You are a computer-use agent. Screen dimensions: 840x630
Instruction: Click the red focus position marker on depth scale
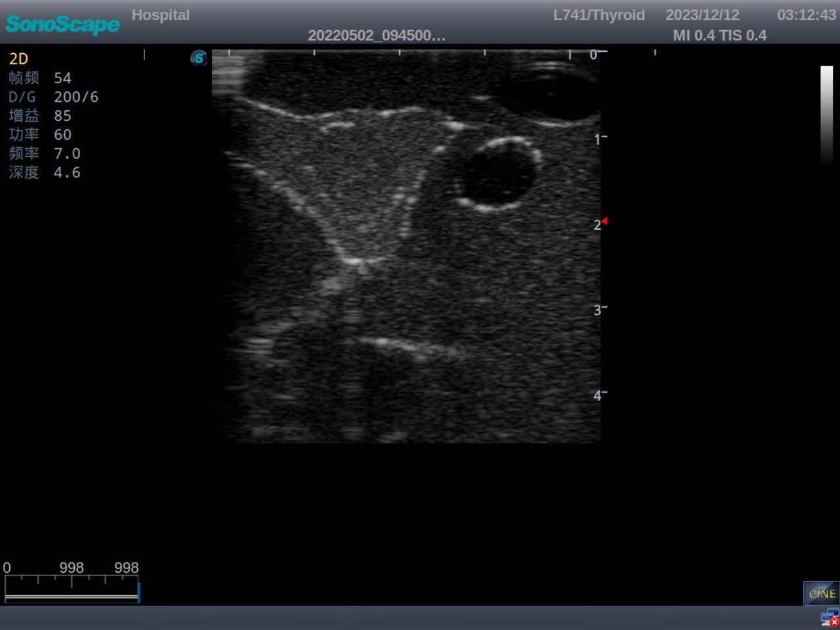tap(604, 222)
